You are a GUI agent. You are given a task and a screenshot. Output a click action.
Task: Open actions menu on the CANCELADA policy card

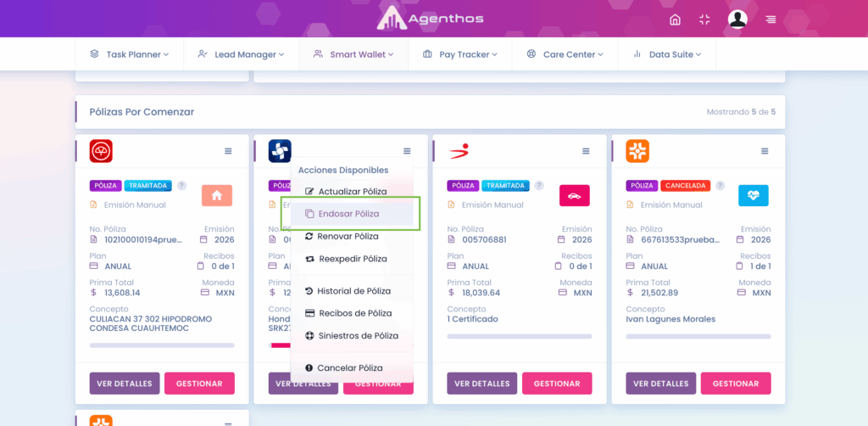click(765, 151)
